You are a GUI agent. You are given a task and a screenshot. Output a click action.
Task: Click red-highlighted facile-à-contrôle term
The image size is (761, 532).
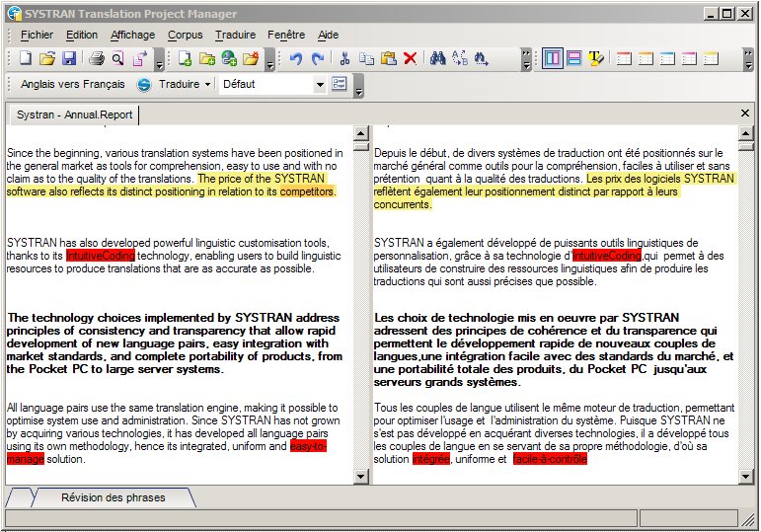(550, 459)
